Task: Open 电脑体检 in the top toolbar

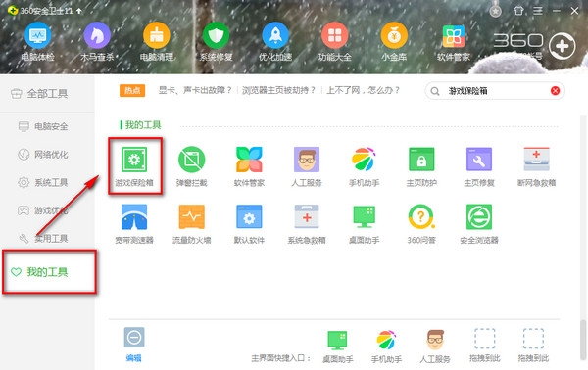Action: tap(37, 41)
